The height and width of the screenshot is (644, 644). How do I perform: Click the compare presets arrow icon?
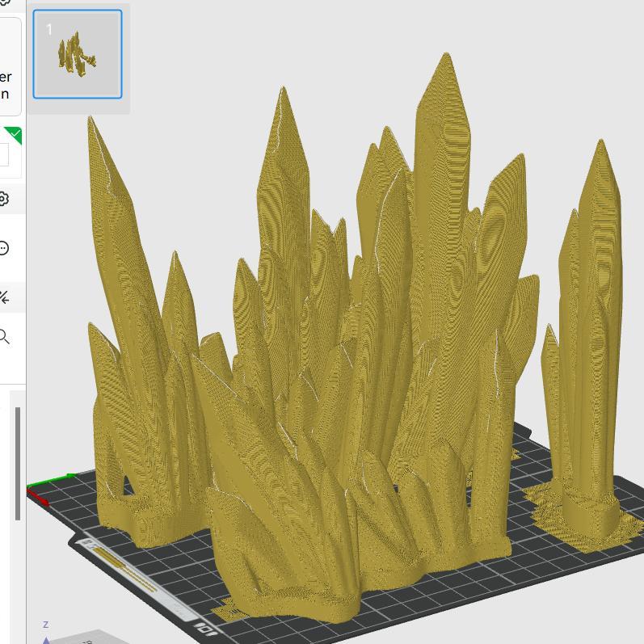coord(4,297)
